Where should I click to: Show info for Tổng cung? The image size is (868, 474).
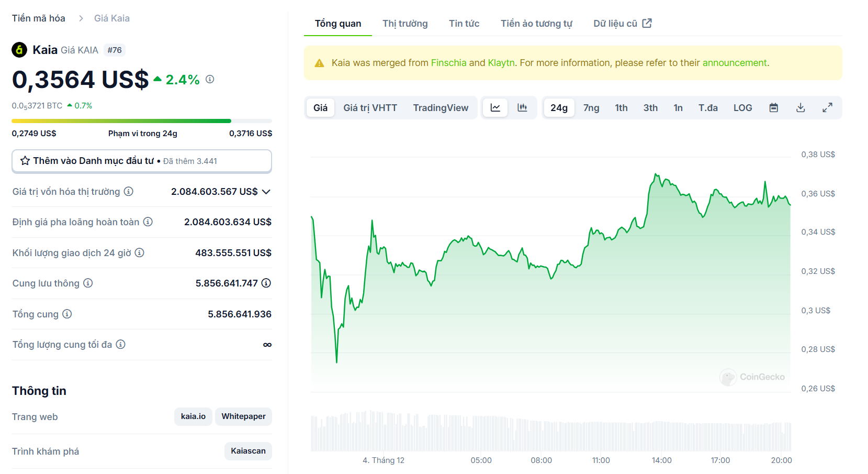[x=67, y=314]
